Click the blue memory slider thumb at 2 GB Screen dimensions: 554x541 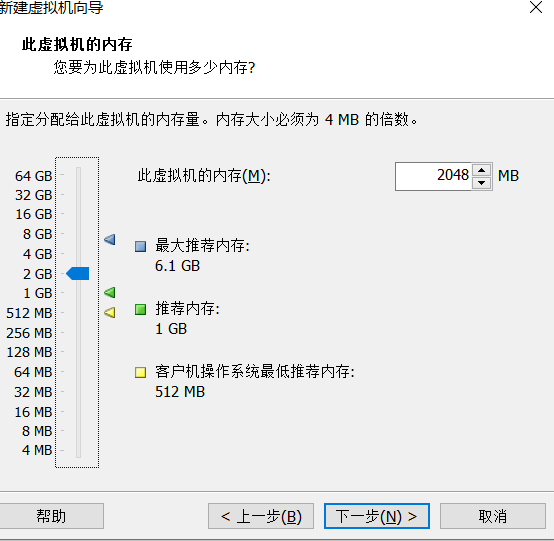coord(78,274)
